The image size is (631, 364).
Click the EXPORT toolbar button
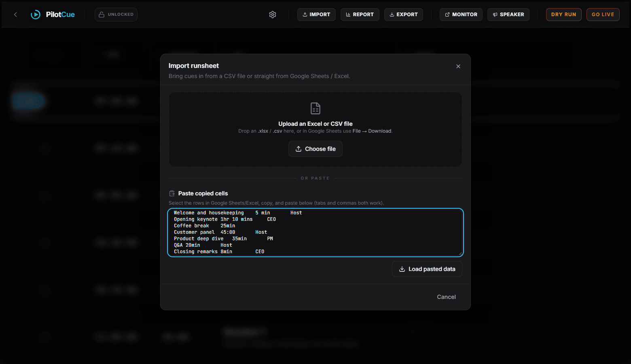[x=403, y=15]
